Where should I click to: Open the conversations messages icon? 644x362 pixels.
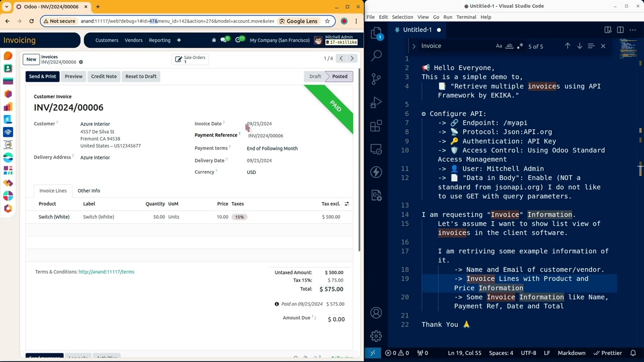pyautogui.click(x=224, y=40)
